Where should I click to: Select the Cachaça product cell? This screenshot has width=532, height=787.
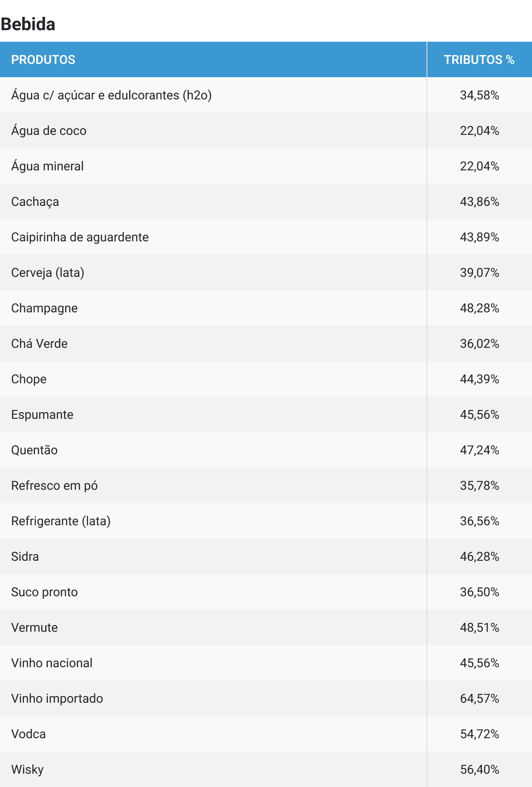35,202
